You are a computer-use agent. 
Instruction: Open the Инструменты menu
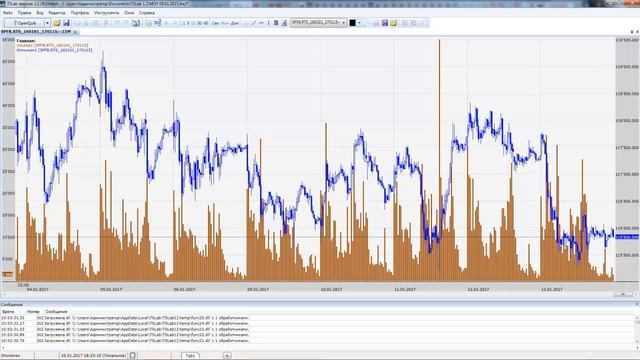[107, 13]
